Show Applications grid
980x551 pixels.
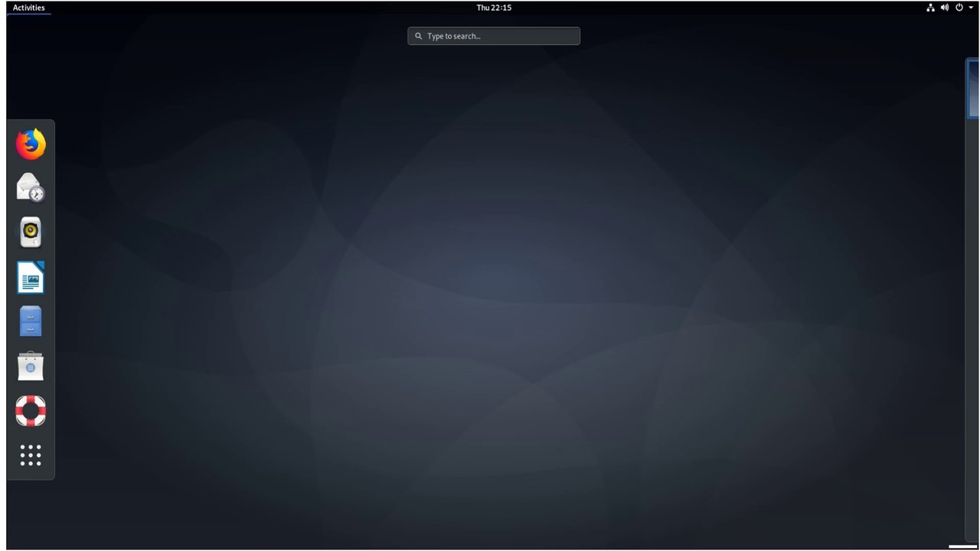pos(31,455)
